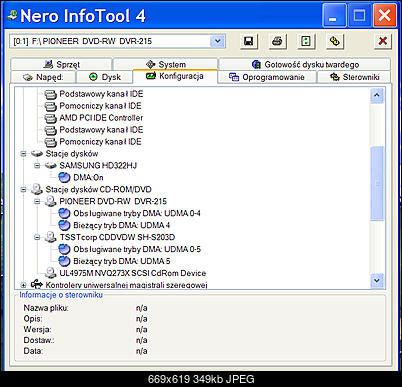The width and height of the screenshot is (402, 387).
Task: Select Obsługiwane tryby DMA: UDMA 0-4
Action: pyautogui.click(x=137, y=213)
